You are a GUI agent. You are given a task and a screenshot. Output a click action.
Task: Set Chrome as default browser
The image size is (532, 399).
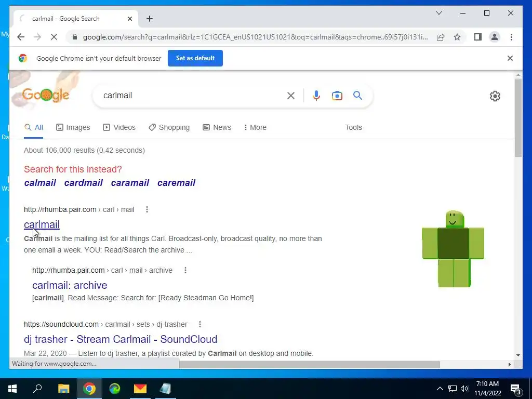pyautogui.click(x=195, y=58)
